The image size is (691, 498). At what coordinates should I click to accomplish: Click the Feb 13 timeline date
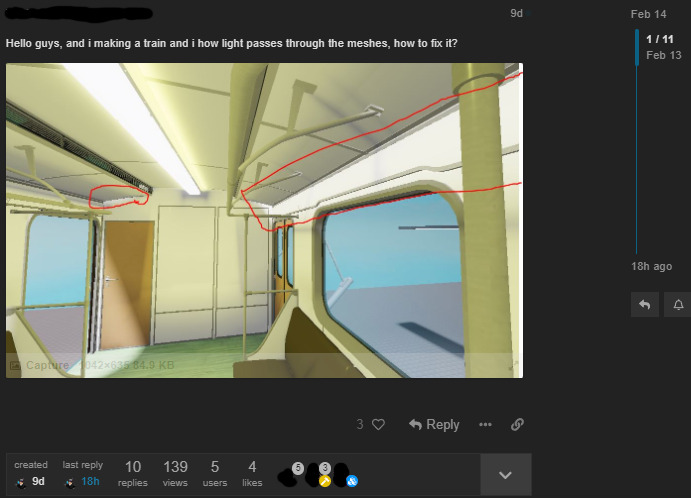(664, 55)
